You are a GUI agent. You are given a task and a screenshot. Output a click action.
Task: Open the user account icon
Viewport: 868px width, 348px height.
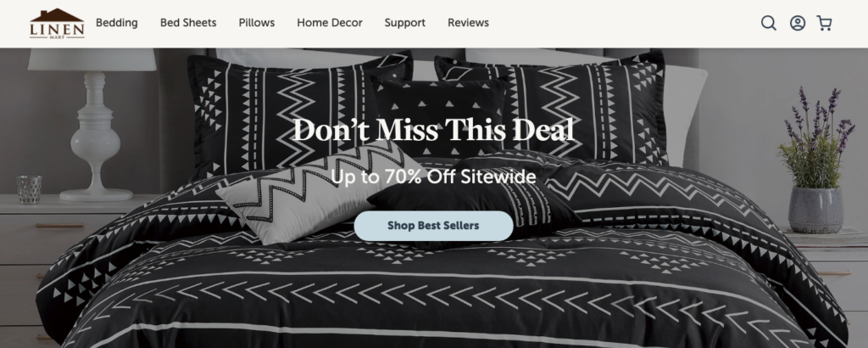(x=797, y=23)
